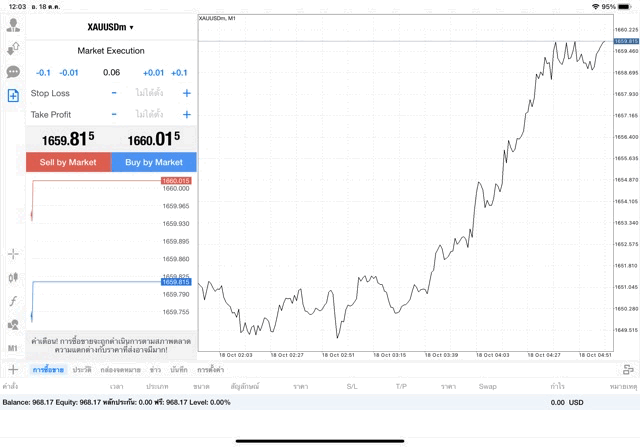
Task: Open the indicators function icon
Action: pos(13,301)
